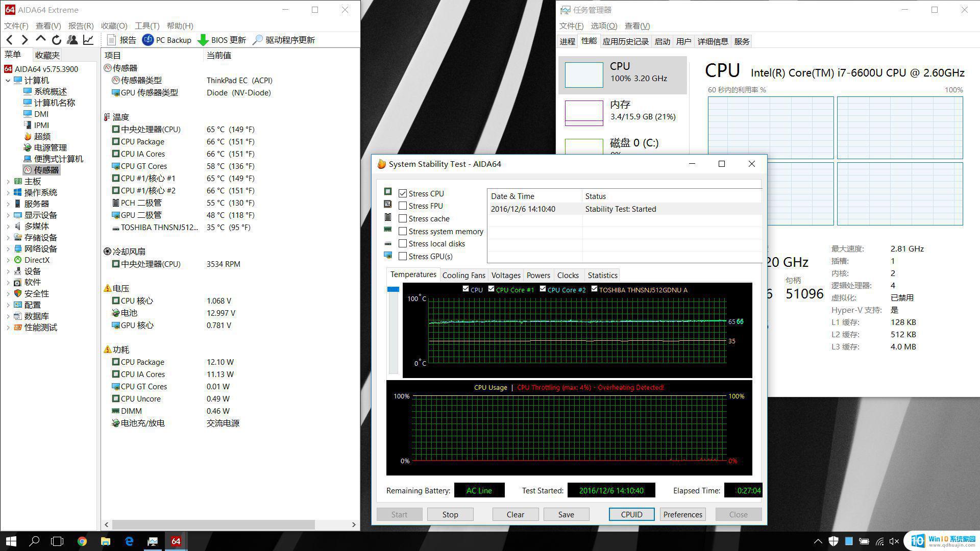Open Chrome from the taskbar
This screenshot has height=551, width=980.
tap(82, 541)
